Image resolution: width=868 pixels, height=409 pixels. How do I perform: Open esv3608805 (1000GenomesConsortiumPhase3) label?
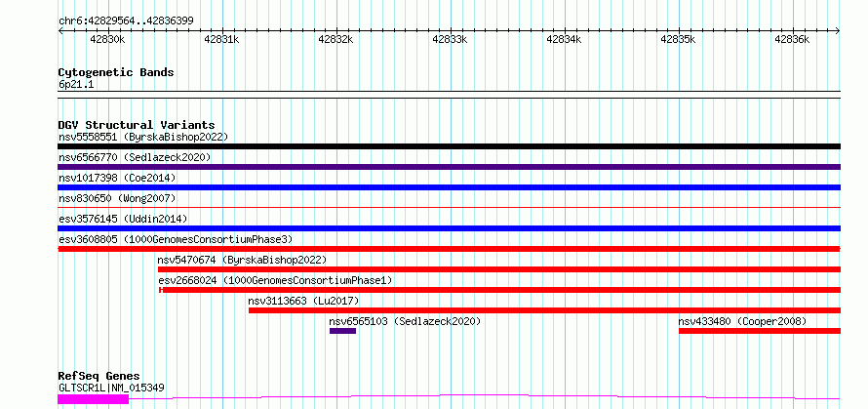(176, 239)
